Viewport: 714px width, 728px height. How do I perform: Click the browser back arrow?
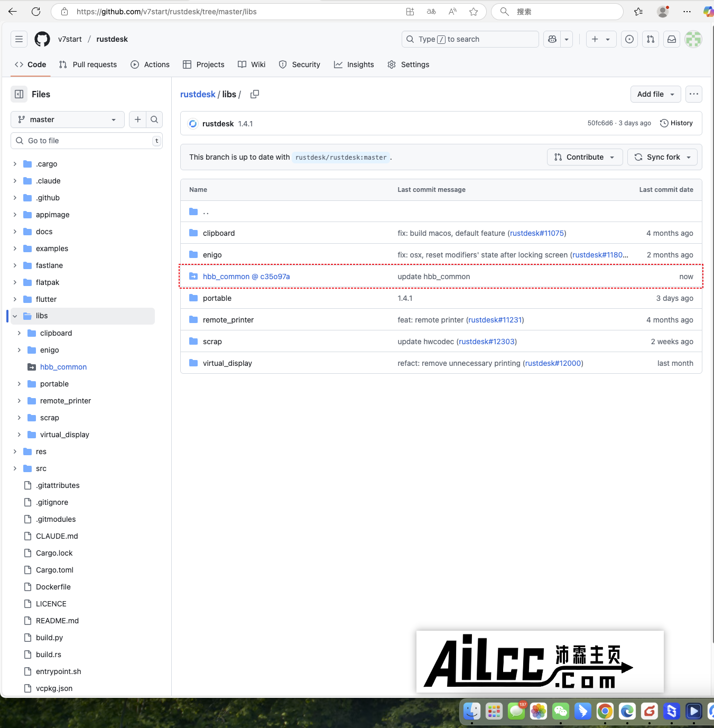point(13,11)
